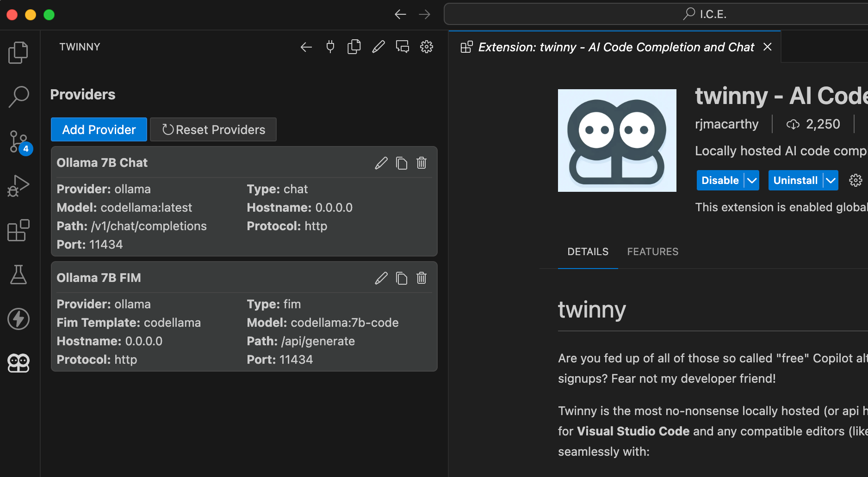Image resolution: width=868 pixels, height=477 pixels.
Task: Copy the Ollama 7B Chat provider
Action: point(402,163)
